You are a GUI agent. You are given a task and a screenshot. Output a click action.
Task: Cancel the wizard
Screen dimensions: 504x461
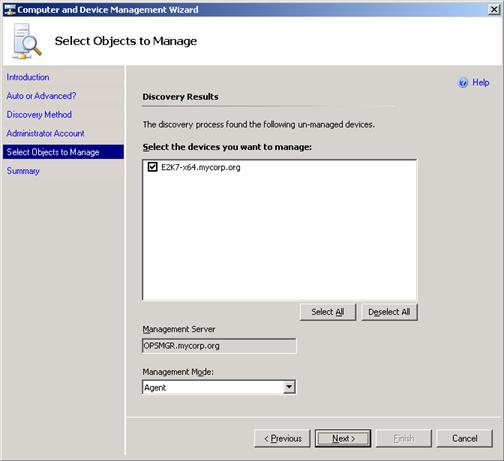pos(464,438)
